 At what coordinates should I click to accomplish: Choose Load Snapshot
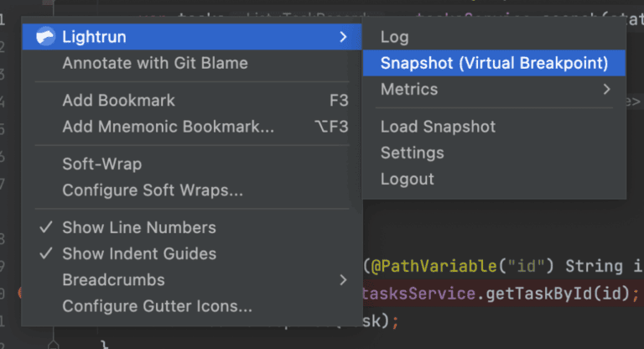[x=438, y=127]
